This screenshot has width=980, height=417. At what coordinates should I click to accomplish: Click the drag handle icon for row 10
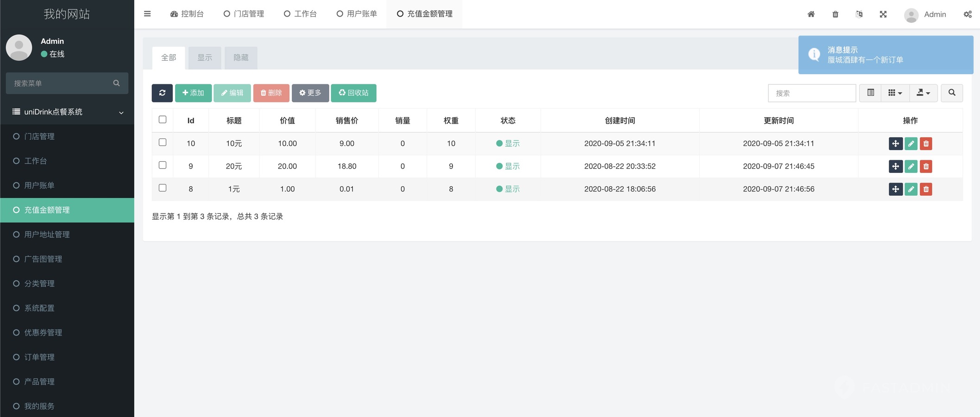pos(895,144)
